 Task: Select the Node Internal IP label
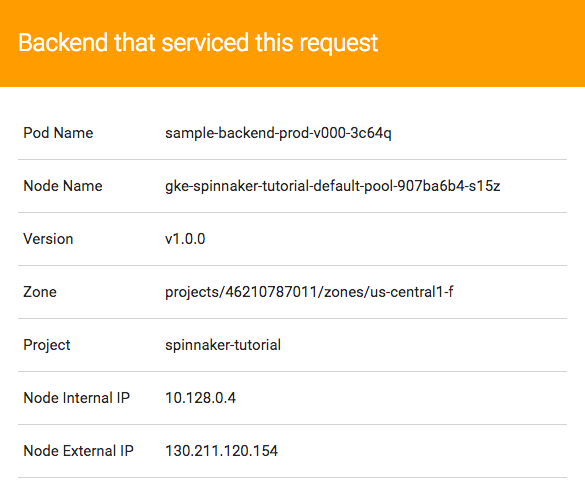click(x=76, y=398)
